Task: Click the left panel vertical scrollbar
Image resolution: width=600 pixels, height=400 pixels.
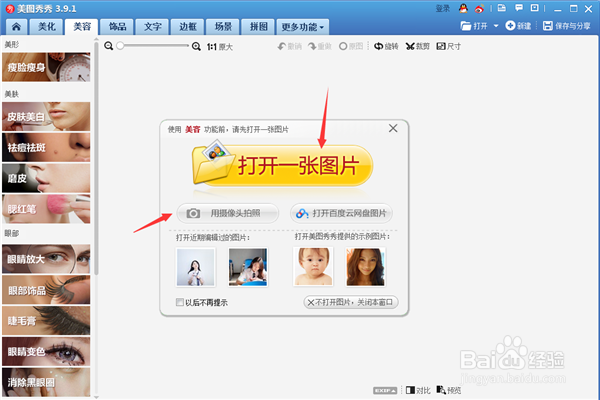Action: coord(96,159)
